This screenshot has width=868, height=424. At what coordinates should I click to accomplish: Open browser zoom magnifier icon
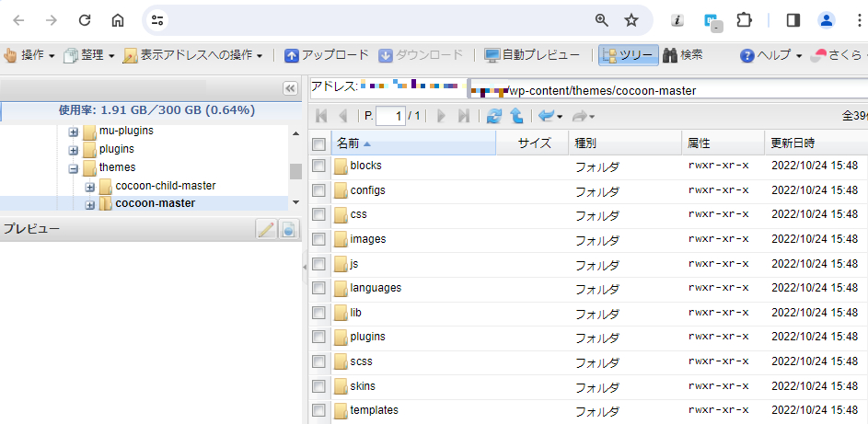[602, 20]
